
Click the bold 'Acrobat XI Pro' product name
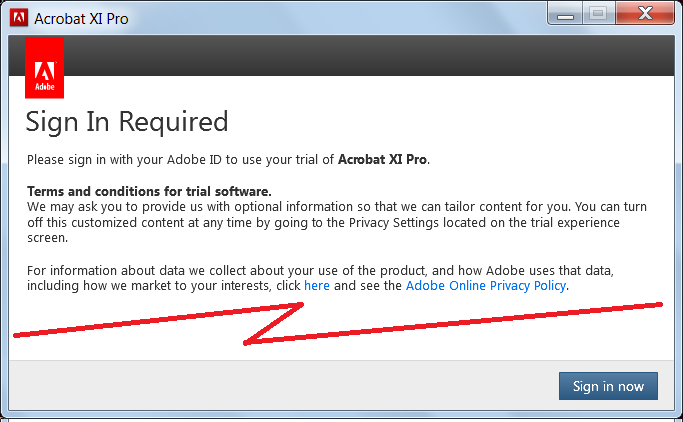[x=382, y=159]
